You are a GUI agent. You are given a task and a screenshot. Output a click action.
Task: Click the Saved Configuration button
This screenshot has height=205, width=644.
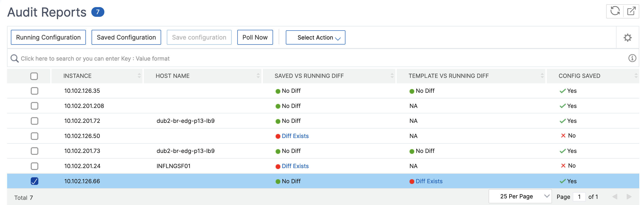[126, 37]
